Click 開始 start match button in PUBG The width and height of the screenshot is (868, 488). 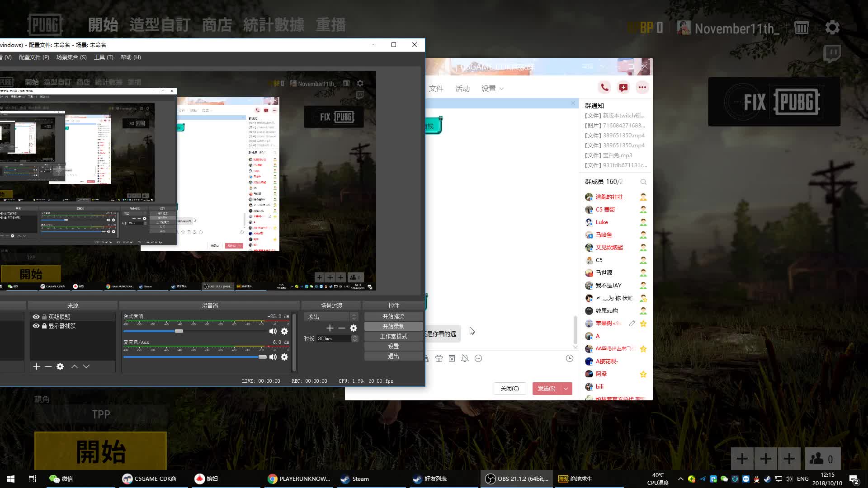(101, 451)
